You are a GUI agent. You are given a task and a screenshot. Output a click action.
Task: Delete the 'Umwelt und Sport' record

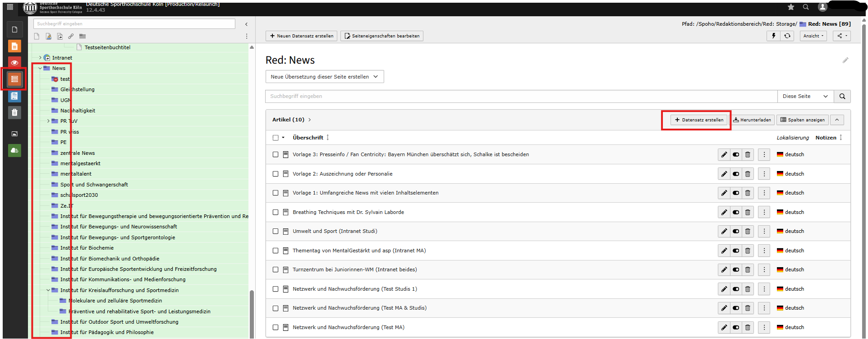point(748,231)
